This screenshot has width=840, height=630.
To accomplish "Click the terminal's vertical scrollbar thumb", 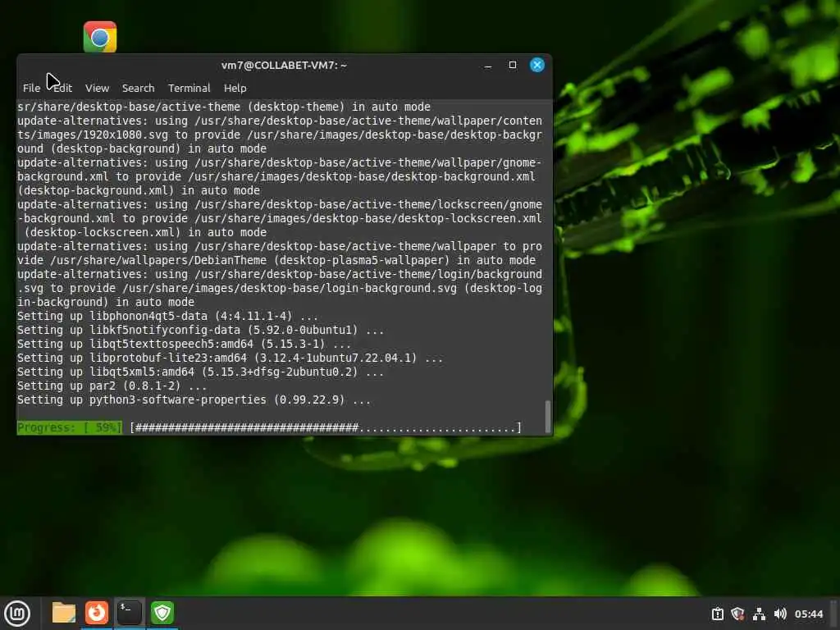I will pos(547,416).
